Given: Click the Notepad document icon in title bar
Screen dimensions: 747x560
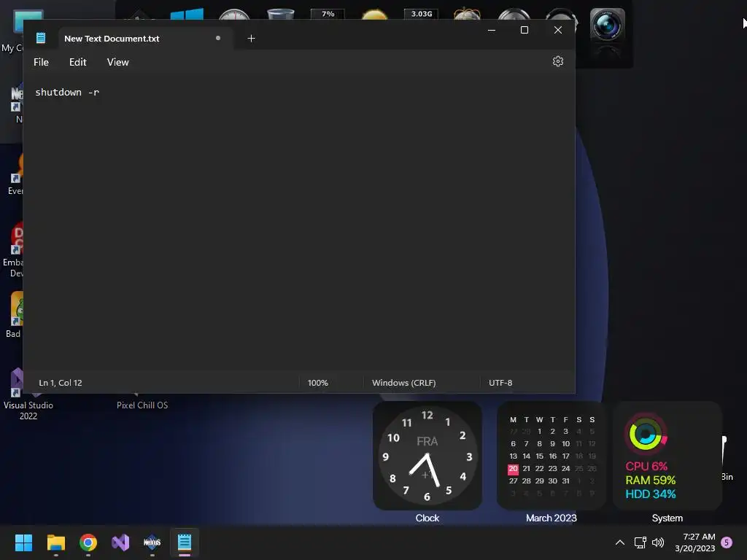Looking at the screenshot, I should (41, 38).
